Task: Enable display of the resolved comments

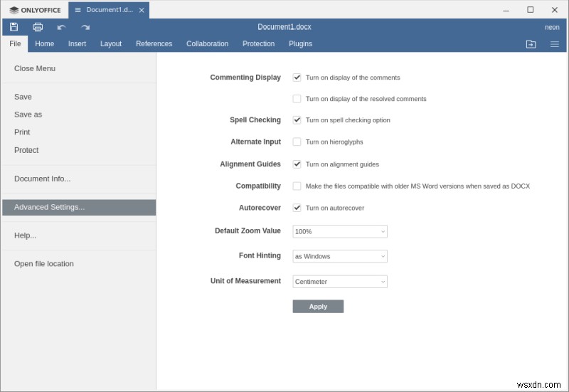Action: pos(297,99)
